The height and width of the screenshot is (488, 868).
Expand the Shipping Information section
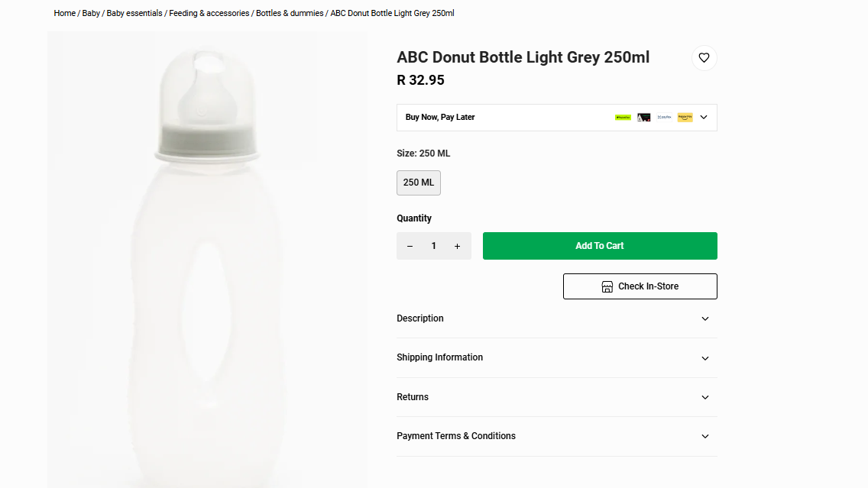click(704, 357)
